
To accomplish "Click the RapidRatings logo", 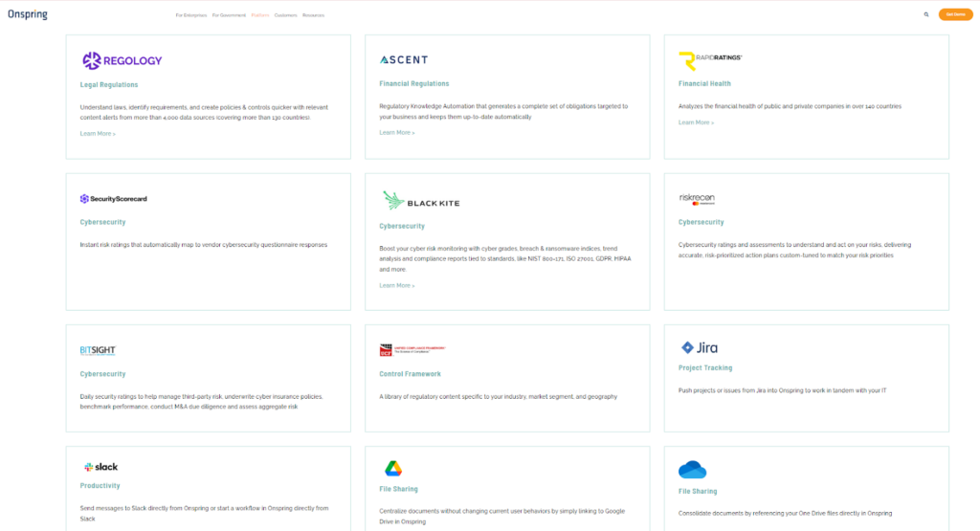I will click(x=710, y=60).
